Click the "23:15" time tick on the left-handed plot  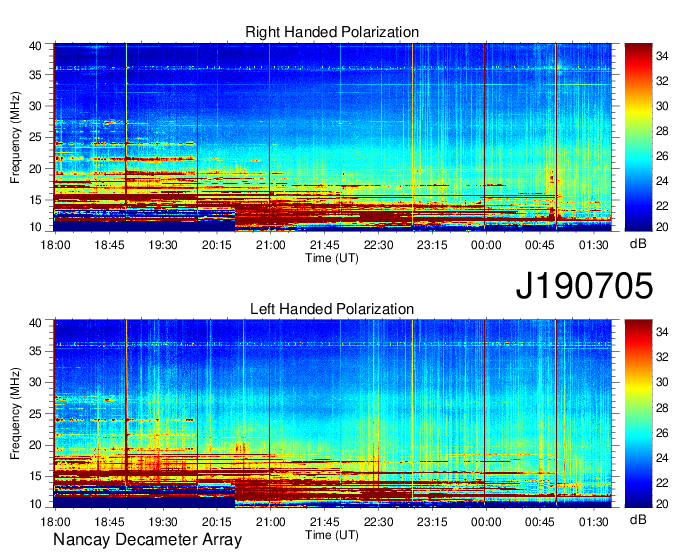pos(432,522)
